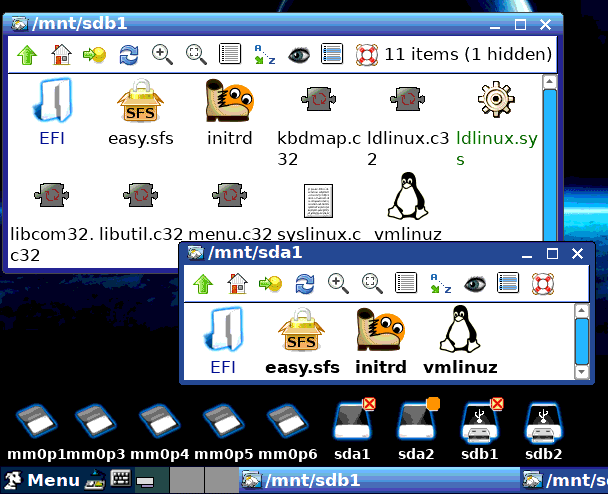
Task: Open help lifebuoy in /mnt/sdb1 toolbar
Action: (x=366, y=55)
